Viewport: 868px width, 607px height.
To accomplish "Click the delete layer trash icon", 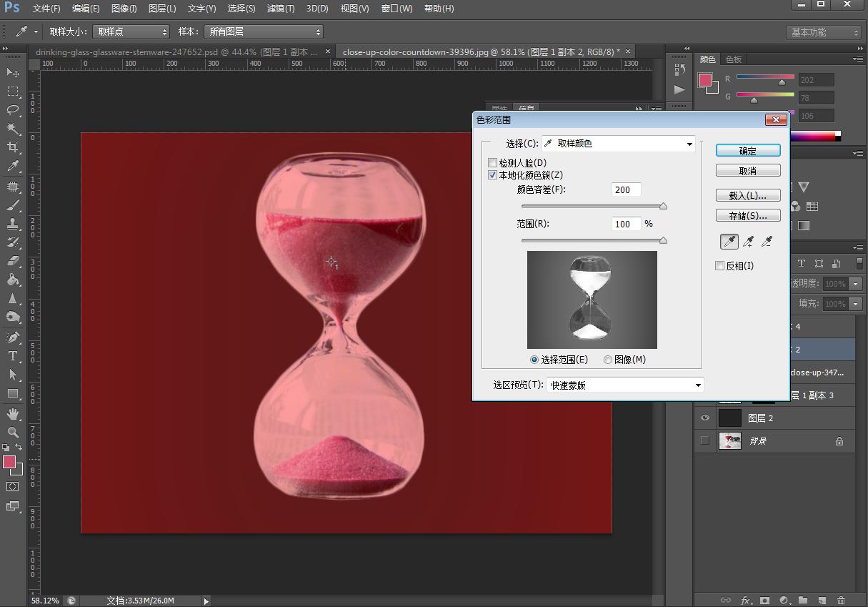I will point(841,601).
